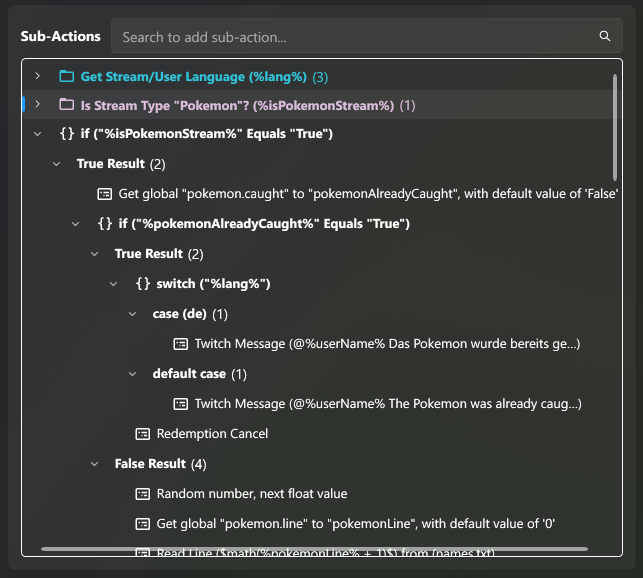Click braces icon of switch %lang% statement
The width and height of the screenshot is (643, 578).
pyautogui.click(x=143, y=284)
